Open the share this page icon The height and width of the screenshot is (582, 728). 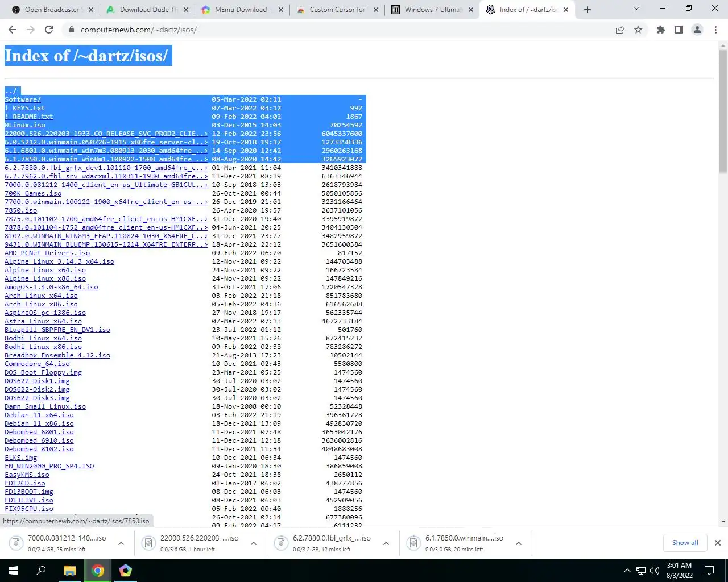click(620, 30)
